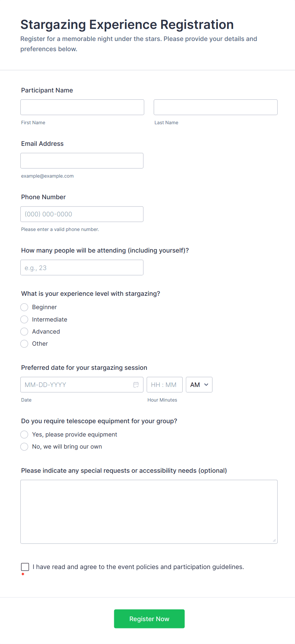This screenshot has width=295, height=644.
Task: Select Yes, please provide equipment
Action: click(24, 435)
